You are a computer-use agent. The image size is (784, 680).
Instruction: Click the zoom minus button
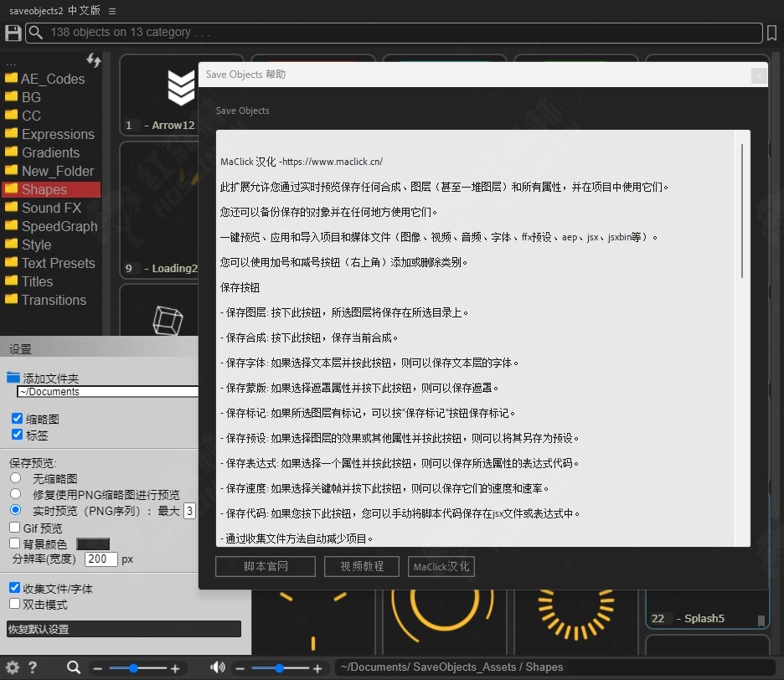pos(97,668)
